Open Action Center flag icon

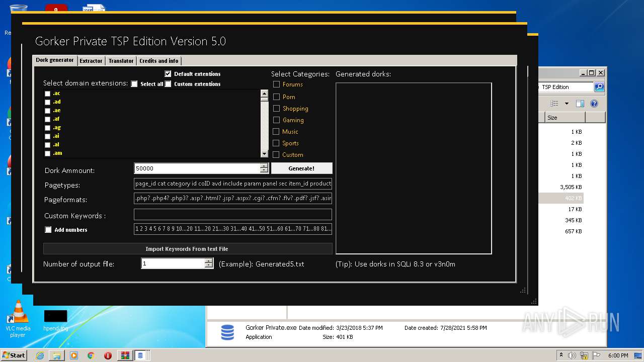pos(596,355)
